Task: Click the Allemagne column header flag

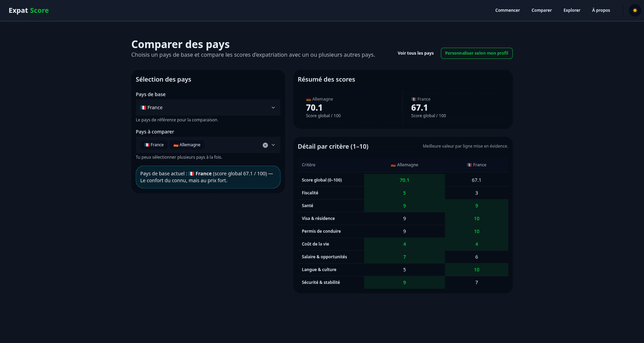Action: click(393, 165)
